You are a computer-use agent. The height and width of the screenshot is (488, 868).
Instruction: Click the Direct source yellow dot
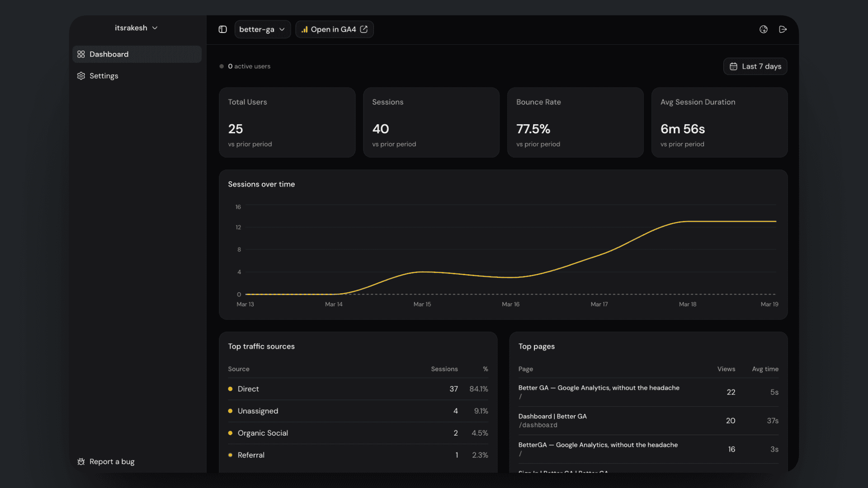tap(230, 389)
